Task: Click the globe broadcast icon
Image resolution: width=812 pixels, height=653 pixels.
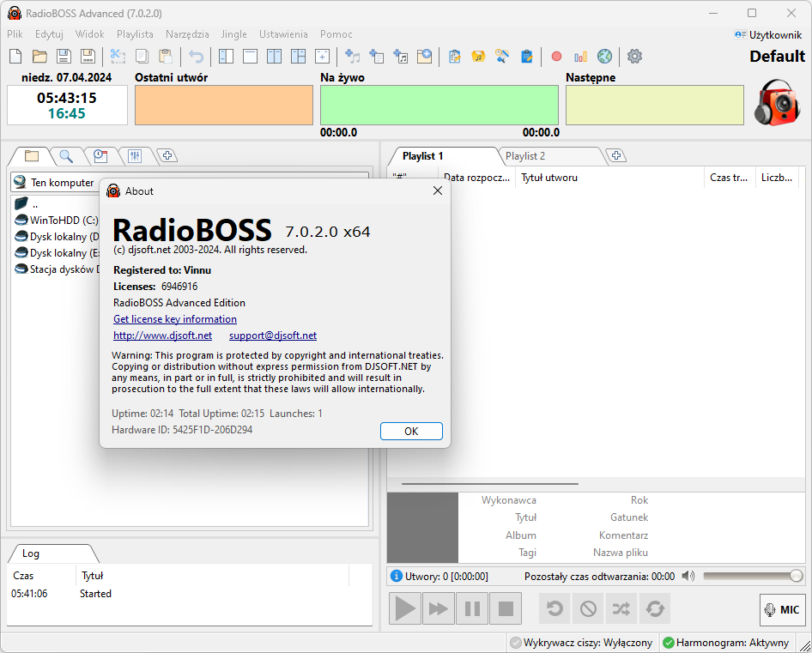Action: (604, 56)
